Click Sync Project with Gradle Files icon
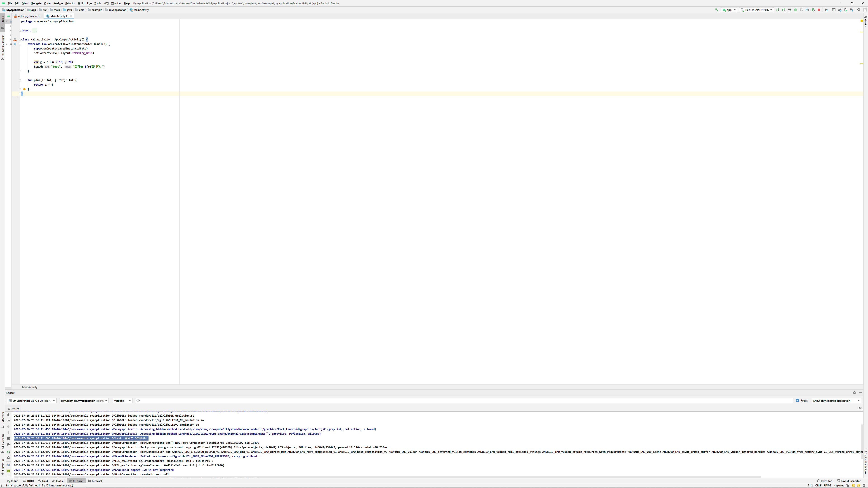 [x=840, y=10]
